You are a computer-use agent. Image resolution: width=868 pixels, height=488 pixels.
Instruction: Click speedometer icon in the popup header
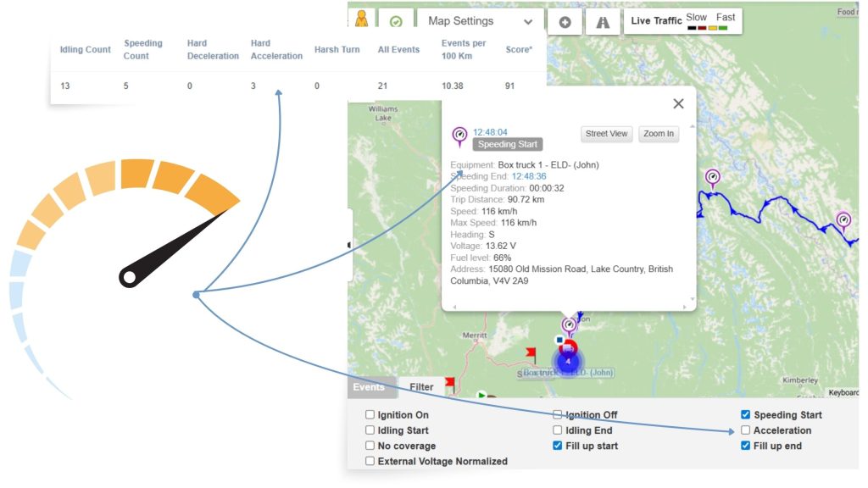[x=459, y=136]
